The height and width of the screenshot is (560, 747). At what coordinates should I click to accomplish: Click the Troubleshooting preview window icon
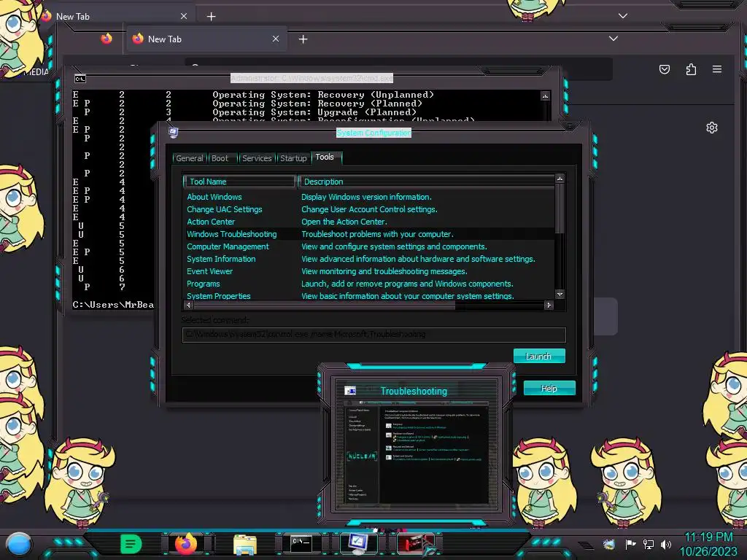350,391
